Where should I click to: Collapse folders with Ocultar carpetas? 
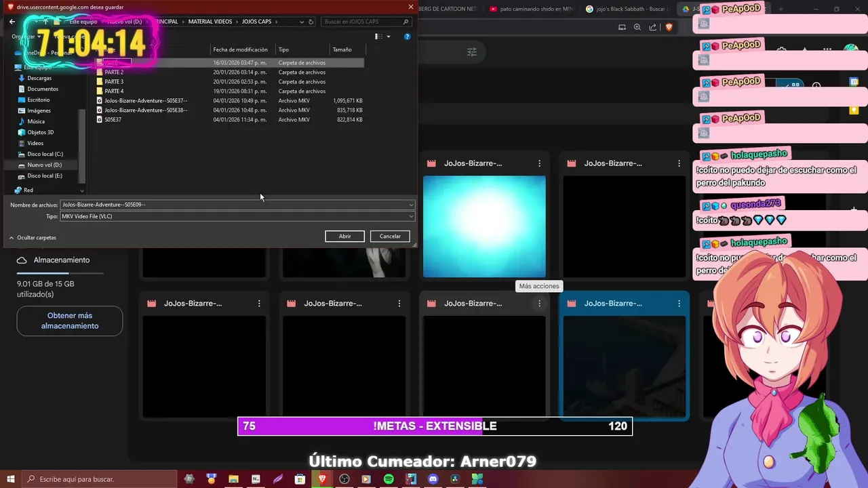point(33,238)
